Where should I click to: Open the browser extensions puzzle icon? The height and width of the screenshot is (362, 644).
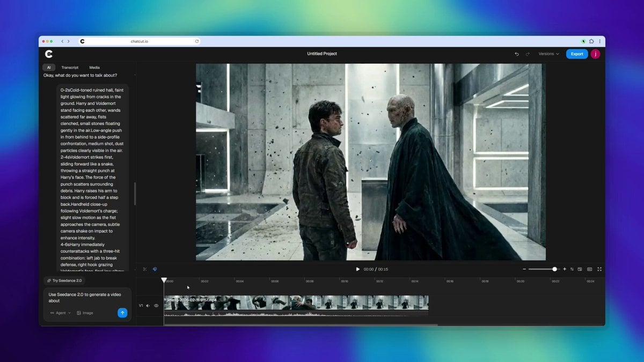coord(591,41)
